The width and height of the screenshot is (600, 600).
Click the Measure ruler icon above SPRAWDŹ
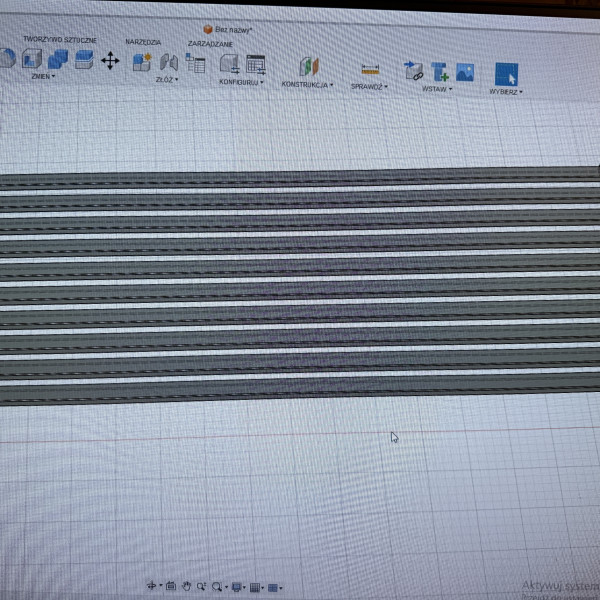pos(370,69)
